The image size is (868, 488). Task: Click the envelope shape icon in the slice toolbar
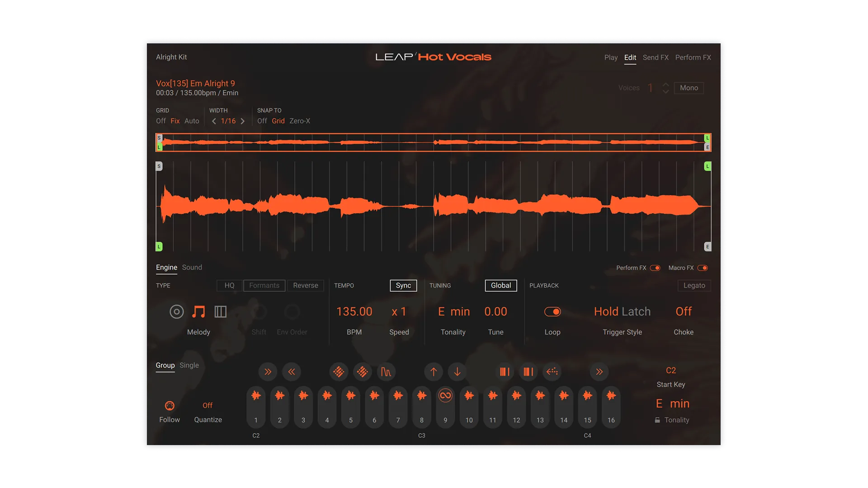(x=386, y=372)
